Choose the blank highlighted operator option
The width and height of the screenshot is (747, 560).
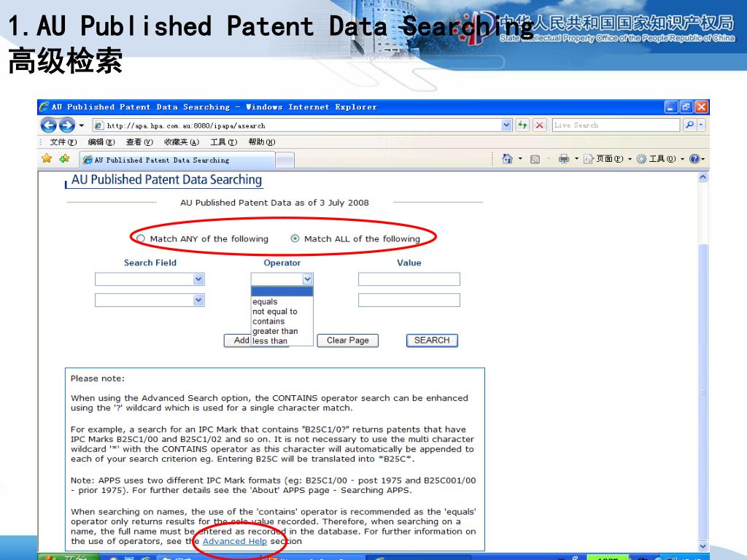(282, 292)
